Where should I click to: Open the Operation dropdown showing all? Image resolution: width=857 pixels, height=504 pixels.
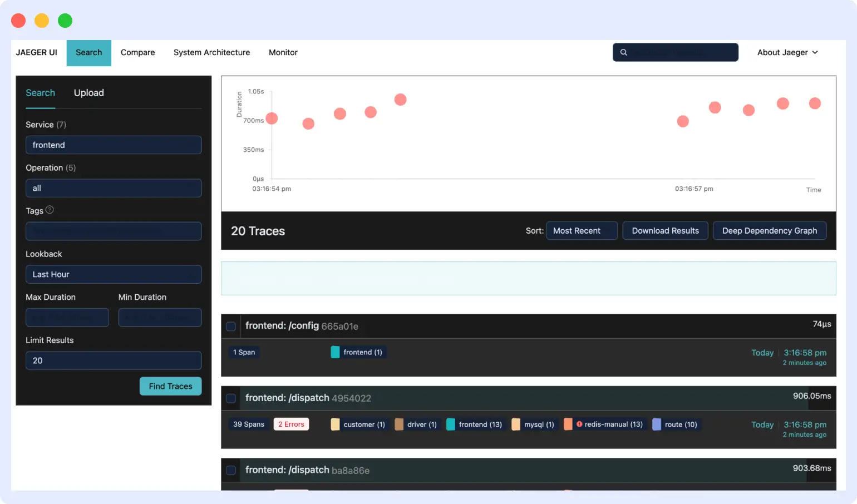(114, 188)
